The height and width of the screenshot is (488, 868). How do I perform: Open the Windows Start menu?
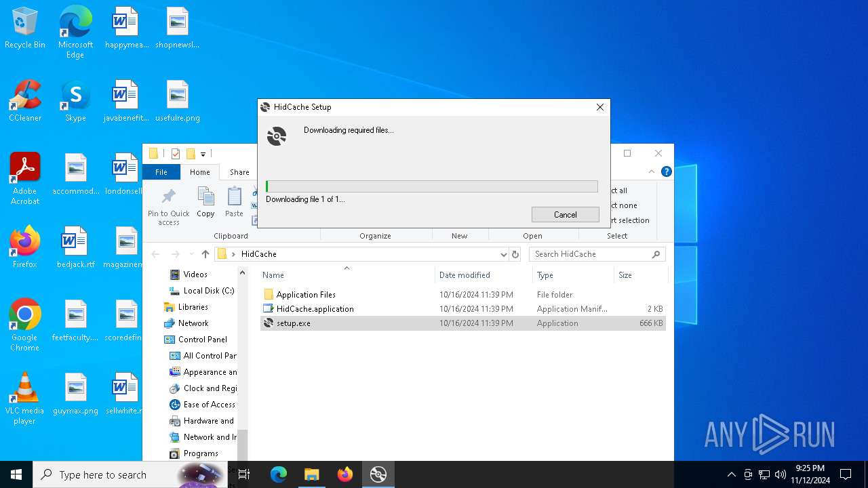click(x=16, y=474)
